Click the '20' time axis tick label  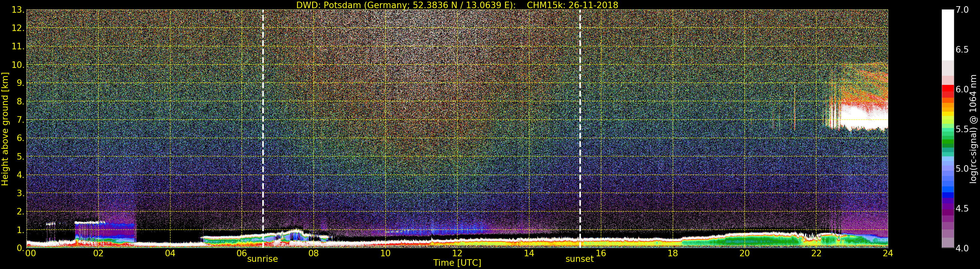[x=745, y=253]
